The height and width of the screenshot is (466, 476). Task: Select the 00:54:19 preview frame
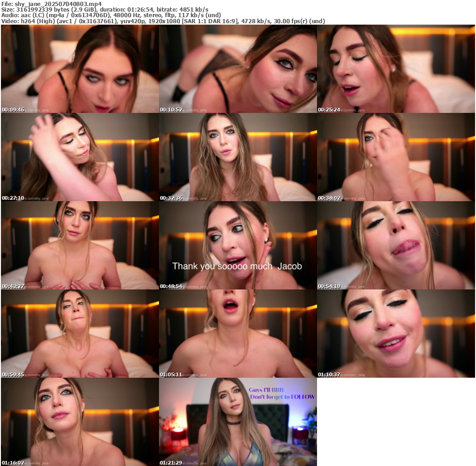pos(396,245)
